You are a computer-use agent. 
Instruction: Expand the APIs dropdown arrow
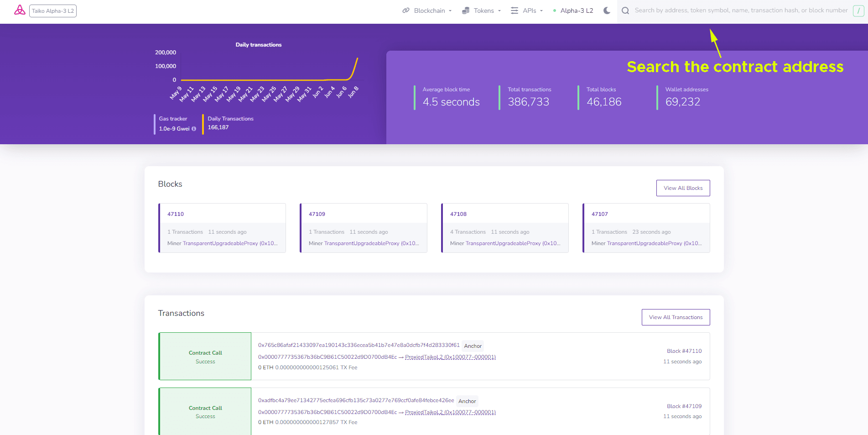tap(541, 11)
